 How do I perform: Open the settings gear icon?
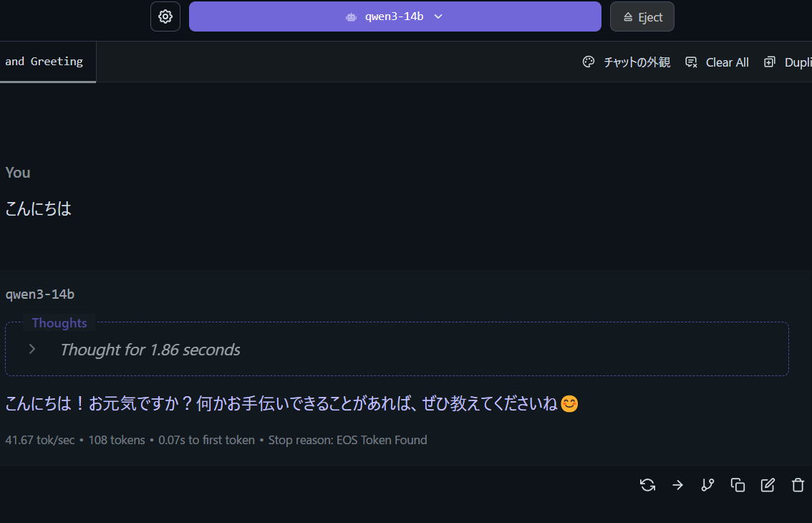click(165, 16)
